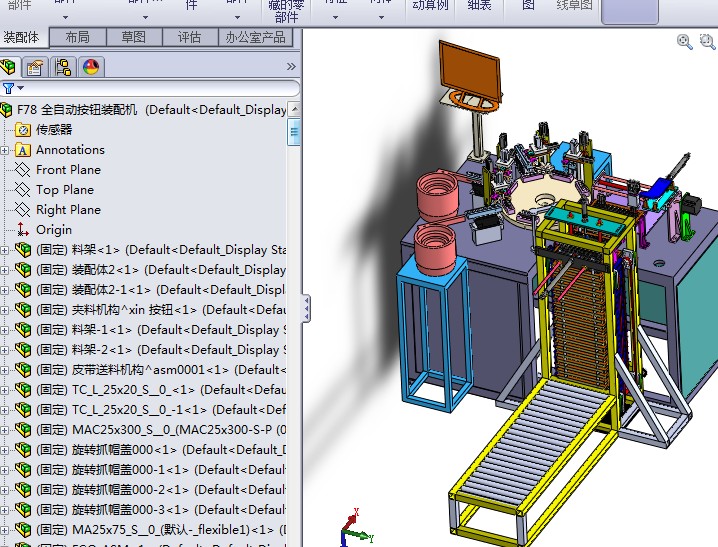Click the 装配体2<1> sub-assembly icon
The width and height of the screenshot is (718, 547).
(x=23, y=270)
